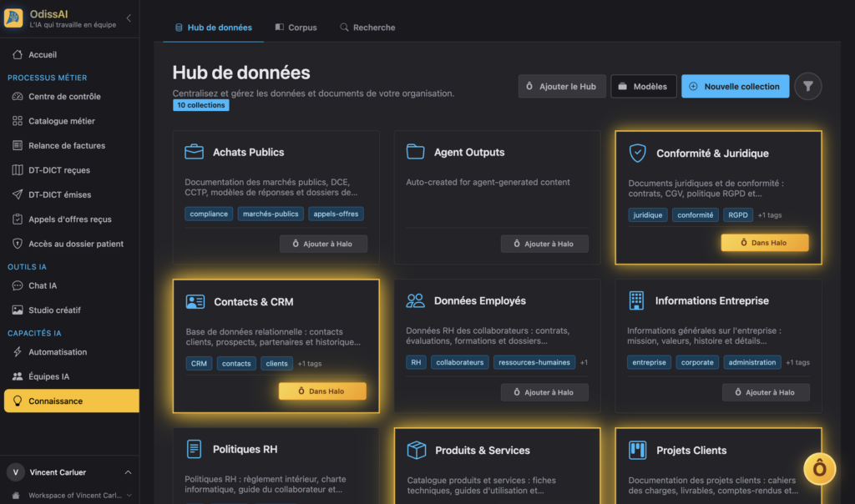
Task: Toggle Dans Halo on Conformité & Juridique
Action: pyautogui.click(x=765, y=243)
